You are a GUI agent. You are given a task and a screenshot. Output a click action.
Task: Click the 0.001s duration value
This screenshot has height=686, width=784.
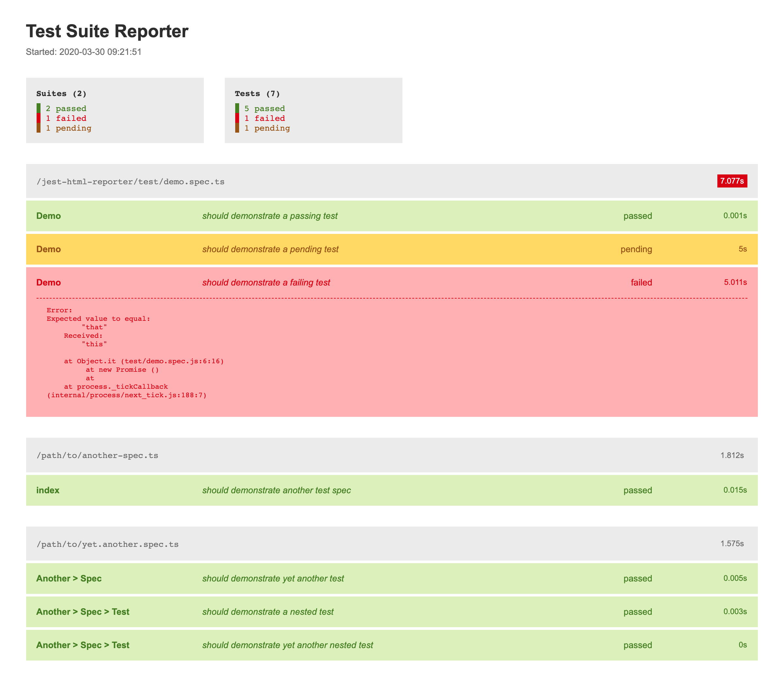(x=735, y=216)
